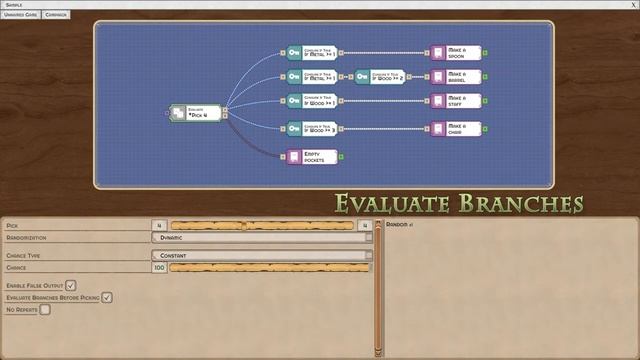Viewport: 640px width, 360px height.
Task: Click the key icon of the second-row 'If Metal >= 1' node
Action: [294, 77]
